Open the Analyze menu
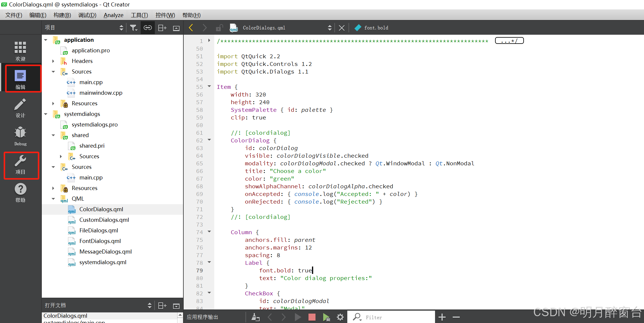This screenshot has width=644, height=323. [x=113, y=15]
